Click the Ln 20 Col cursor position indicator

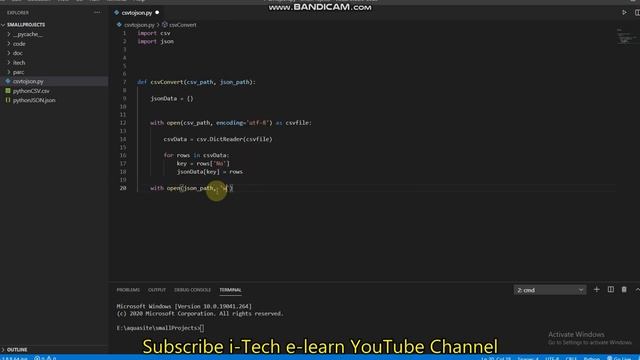[x=496, y=358]
